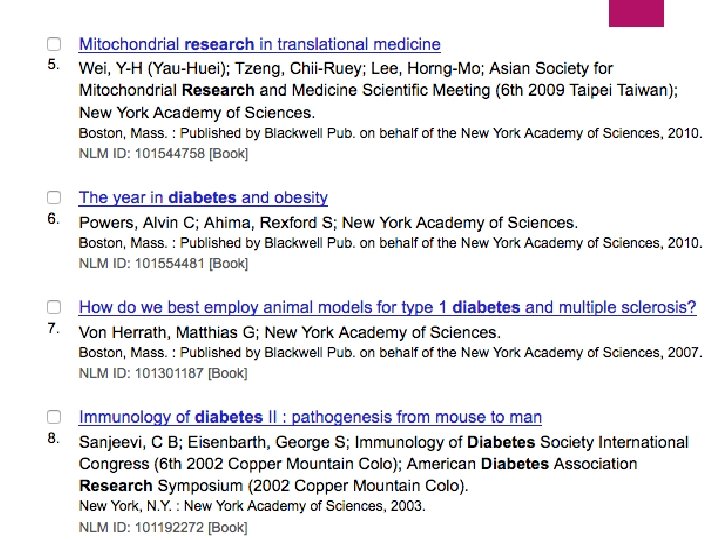The image size is (720, 540).
Task: Click NLM ID 101301187 text
Action: coord(163,373)
